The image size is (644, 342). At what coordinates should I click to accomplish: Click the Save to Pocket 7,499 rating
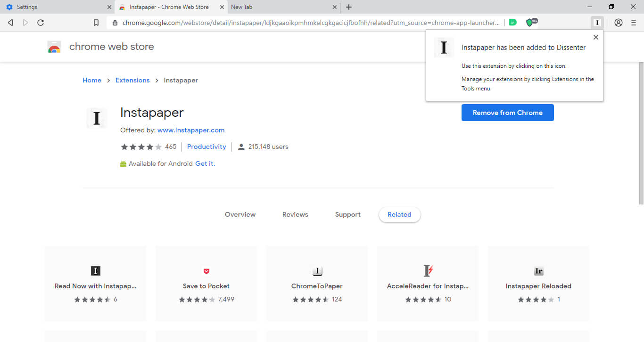(206, 300)
